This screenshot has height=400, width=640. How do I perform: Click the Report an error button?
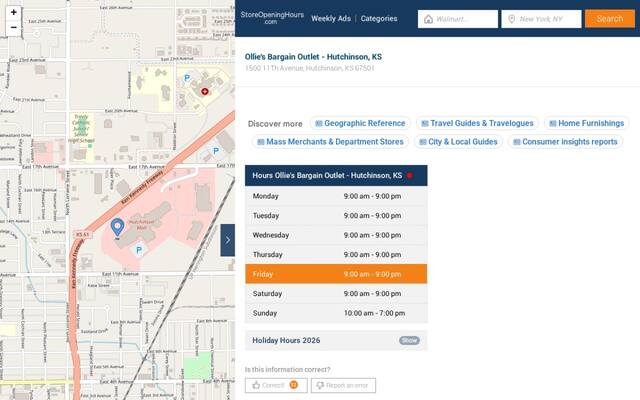[343, 385]
